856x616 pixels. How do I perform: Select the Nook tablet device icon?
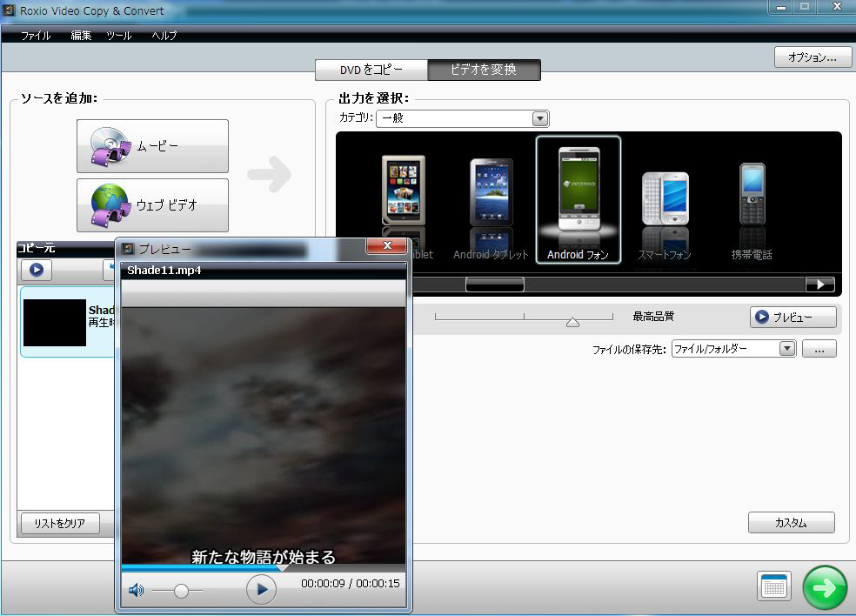(404, 190)
